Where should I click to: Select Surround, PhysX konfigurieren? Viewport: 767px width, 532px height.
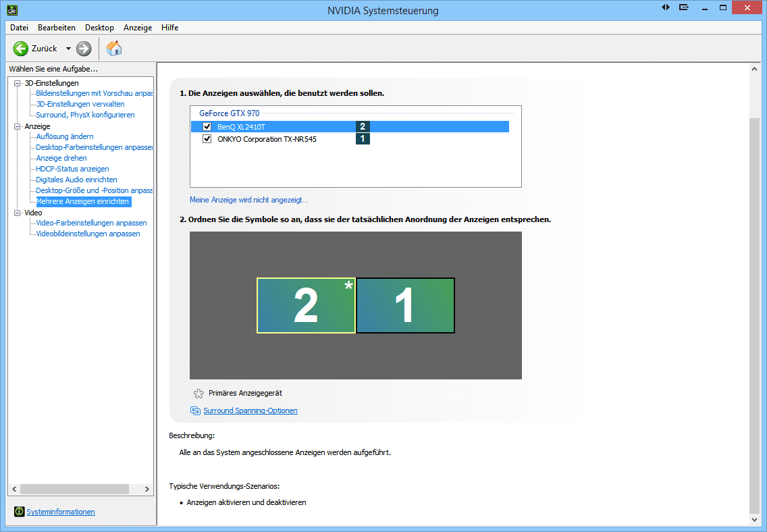point(85,115)
